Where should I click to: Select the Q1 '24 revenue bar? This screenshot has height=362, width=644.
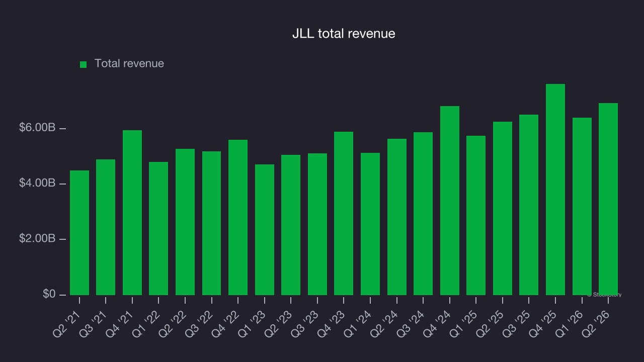pyautogui.click(x=370, y=224)
